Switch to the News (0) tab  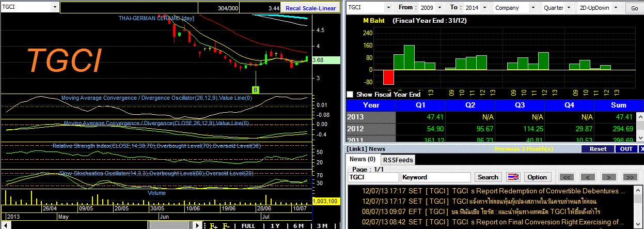pyautogui.click(x=363, y=159)
